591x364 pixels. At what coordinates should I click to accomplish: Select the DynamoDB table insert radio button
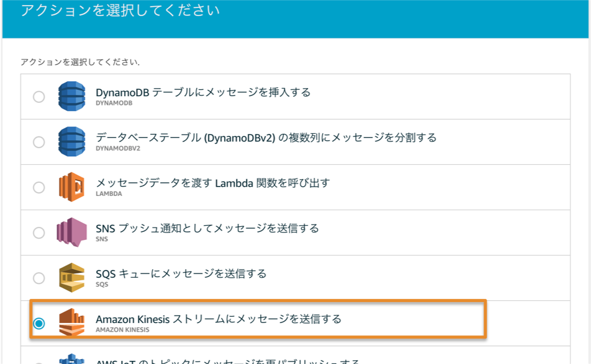coord(39,97)
